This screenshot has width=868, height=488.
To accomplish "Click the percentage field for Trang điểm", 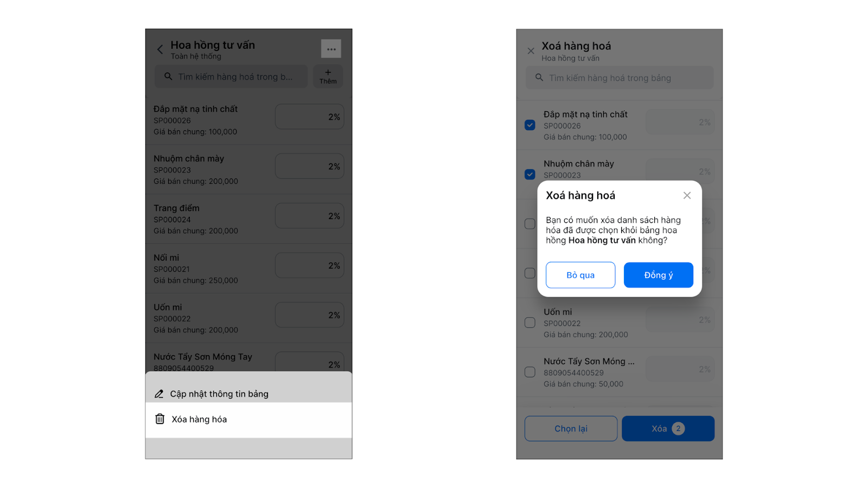I will click(309, 216).
